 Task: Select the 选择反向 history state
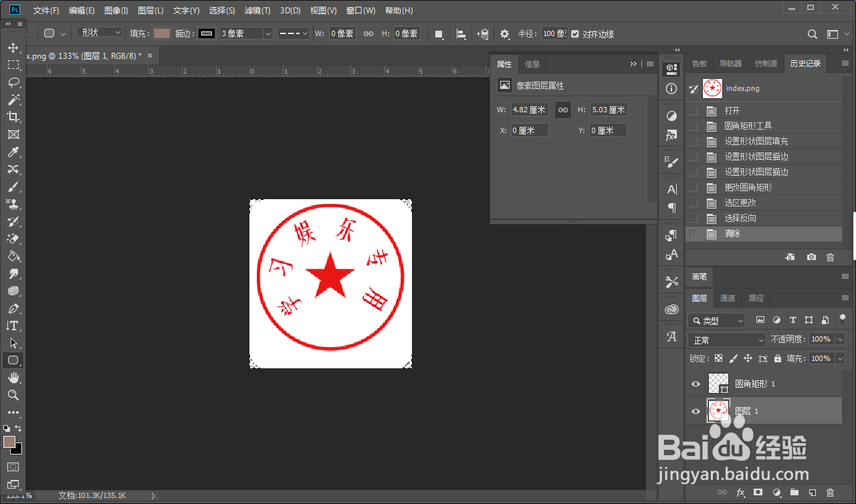(764, 218)
